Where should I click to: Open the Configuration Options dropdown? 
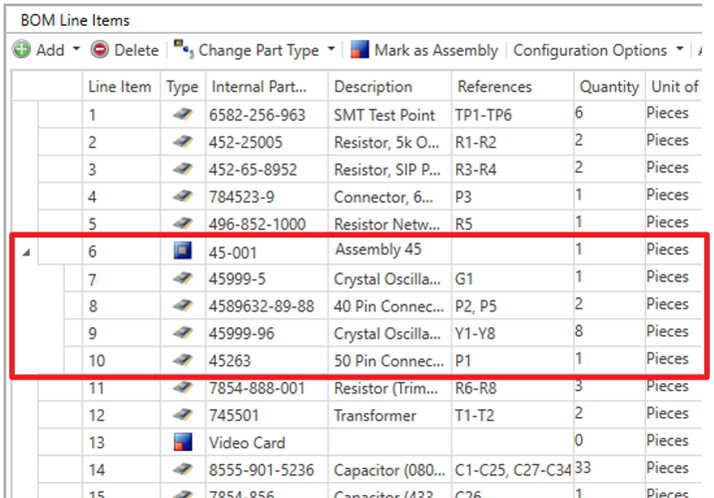click(680, 50)
